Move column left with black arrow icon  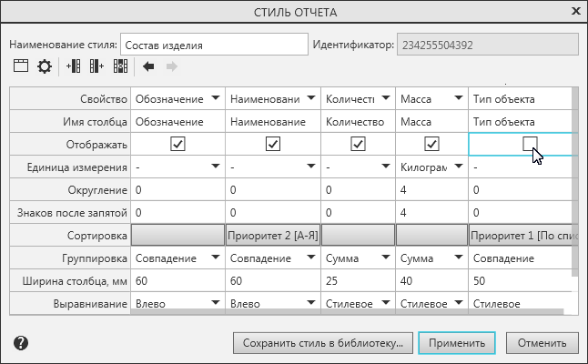(x=148, y=66)
